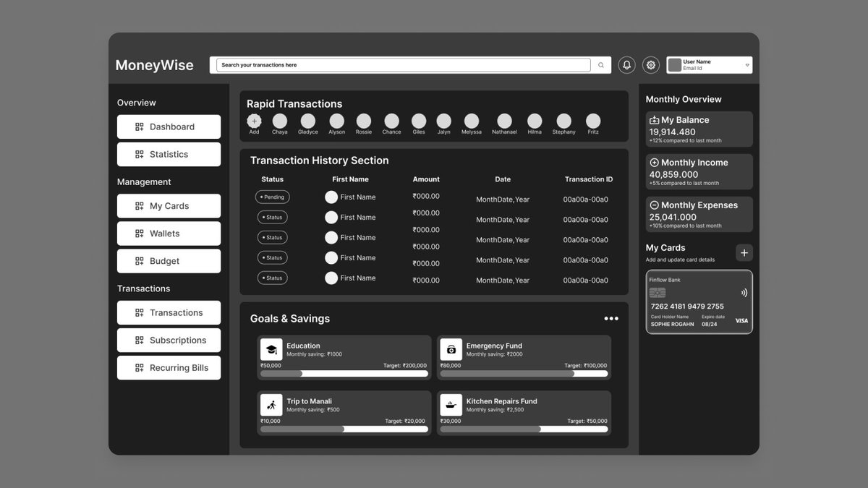Click the Kitchen Repairs Fund pot icon
The image size is (868, 488).
pos(451,405)
